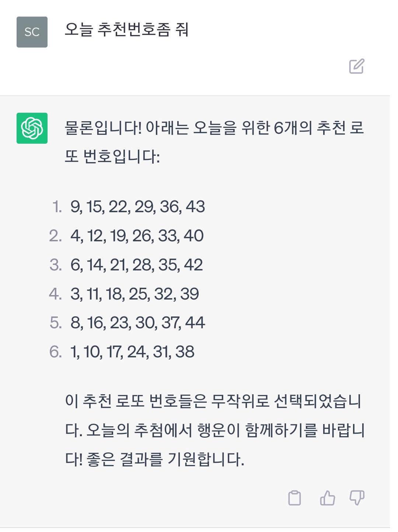The image size is (398, 532).
Task: Click the list marker "6."
Action: pos(56,352)
